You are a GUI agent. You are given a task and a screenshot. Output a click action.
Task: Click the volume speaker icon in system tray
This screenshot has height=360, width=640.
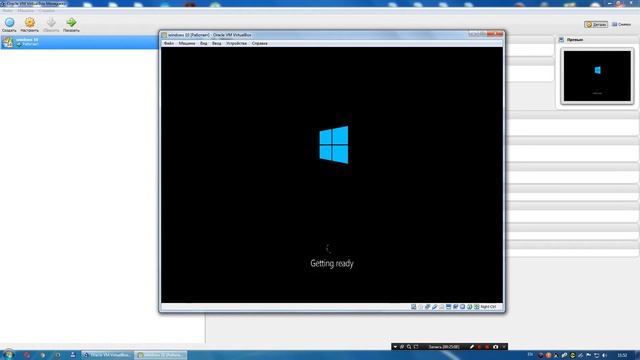click(605, 356)
